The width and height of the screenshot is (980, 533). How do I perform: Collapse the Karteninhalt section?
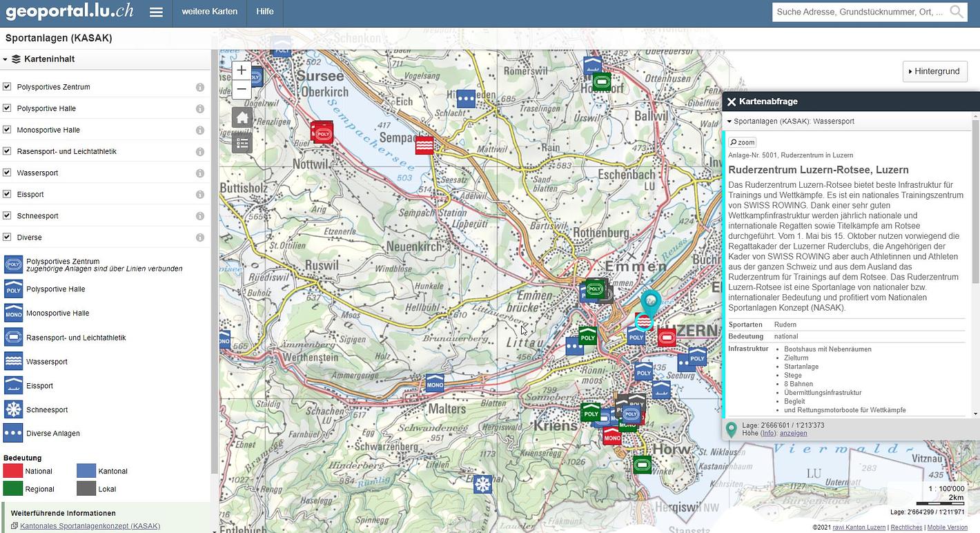(6, 59)
